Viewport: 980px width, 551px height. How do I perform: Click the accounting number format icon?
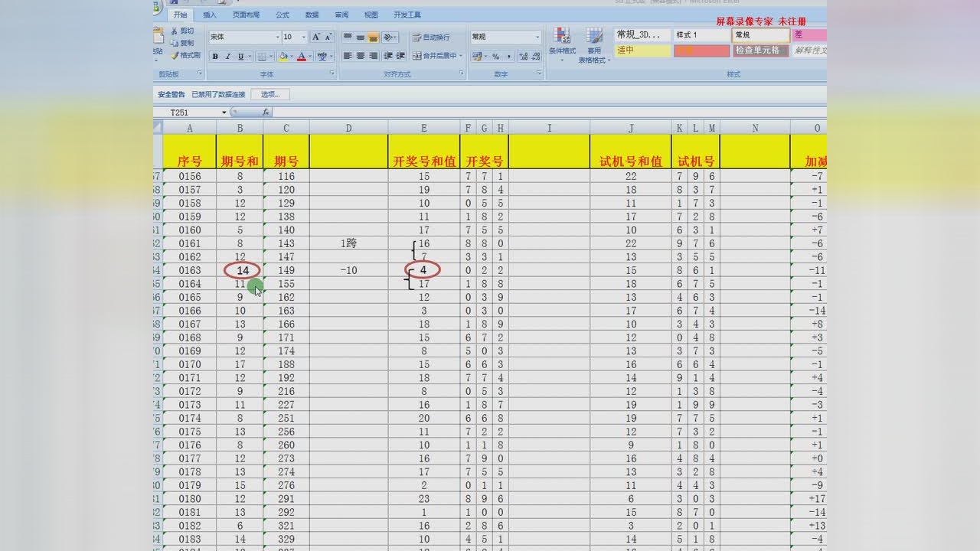pos(477,56)
